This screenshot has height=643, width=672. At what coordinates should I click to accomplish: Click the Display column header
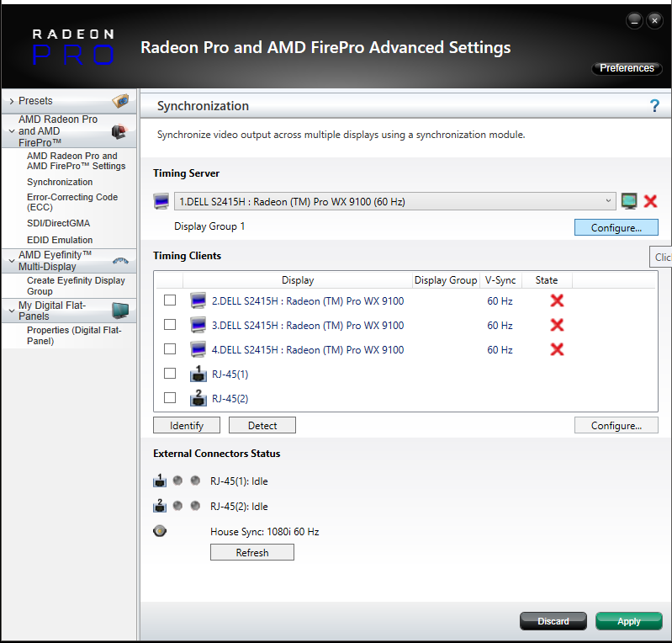(298, 280)
